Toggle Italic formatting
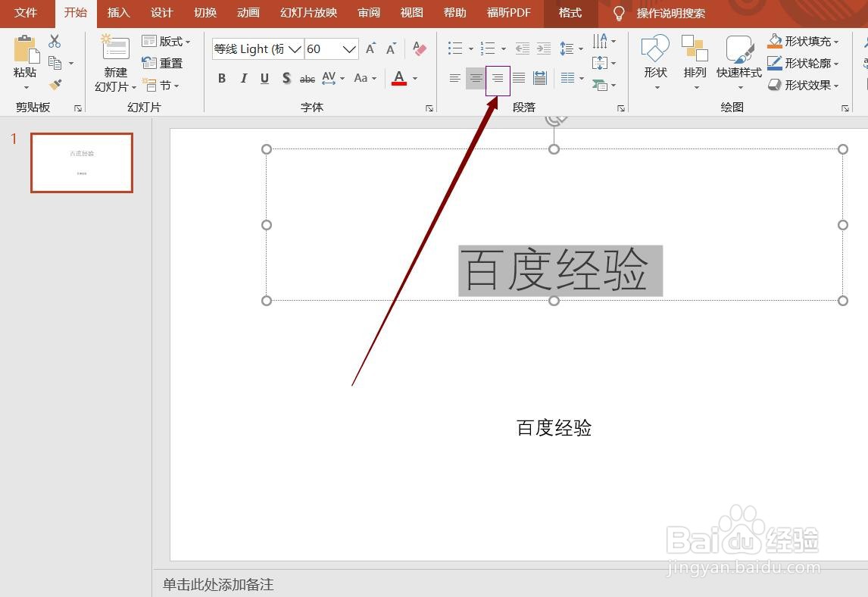This screenshot has width=868, height=597. [243, 78]
